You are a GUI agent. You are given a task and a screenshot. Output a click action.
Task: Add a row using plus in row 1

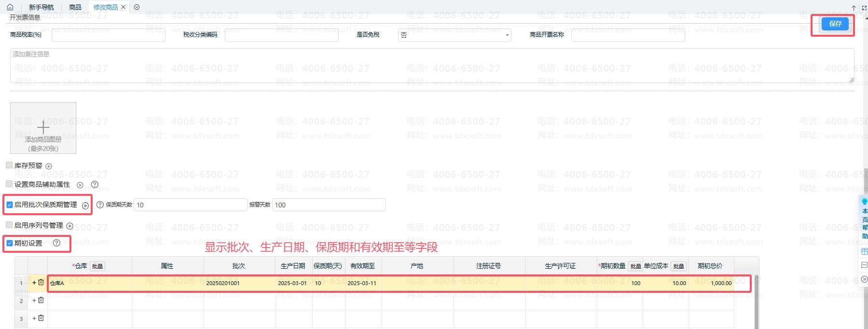click(x=34, y=283)
